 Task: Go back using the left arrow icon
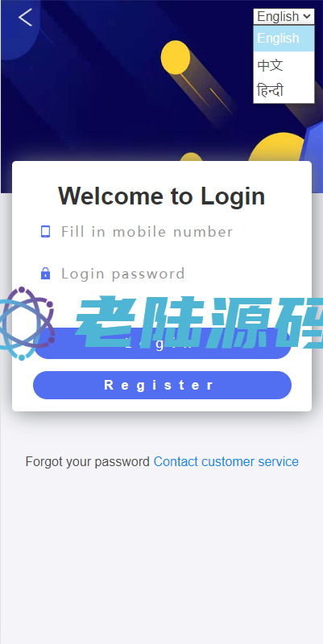coord(25,17)
